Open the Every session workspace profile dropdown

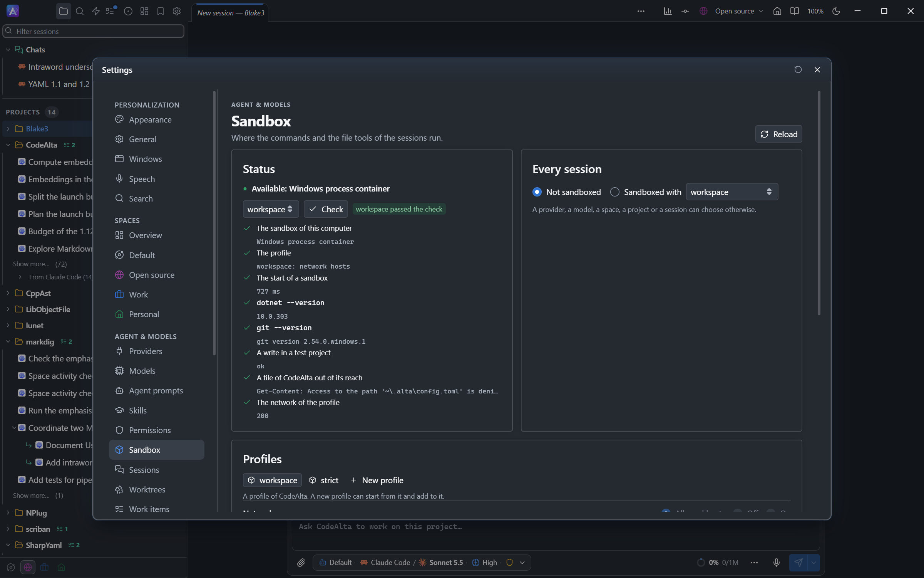[732, 192]
